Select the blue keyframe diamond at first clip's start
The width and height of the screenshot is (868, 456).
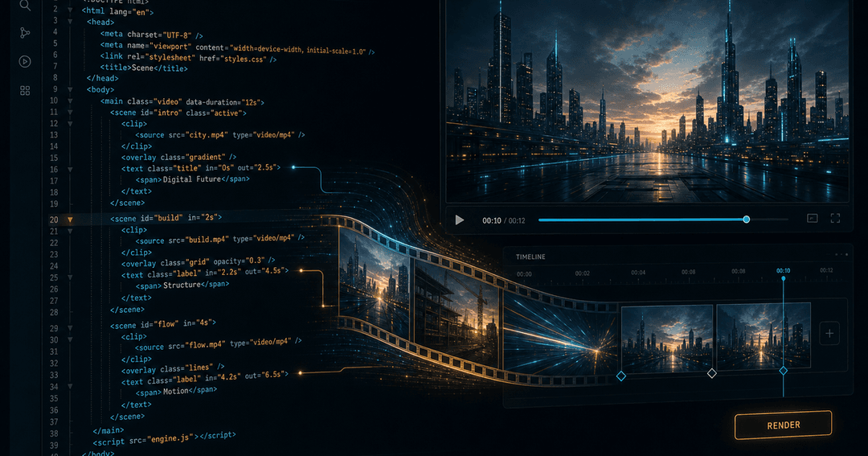[621, 376]
